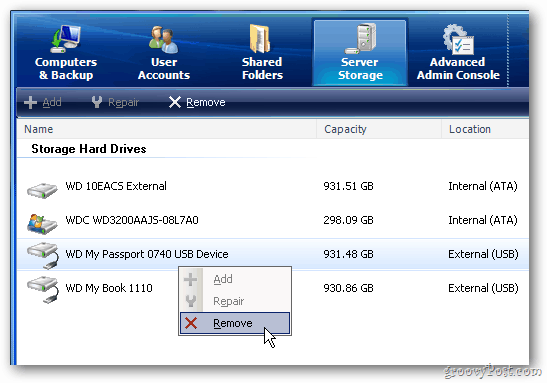Click the 930.86 GB capacity value
Screen dimensions: 547x383
[348, 288]
